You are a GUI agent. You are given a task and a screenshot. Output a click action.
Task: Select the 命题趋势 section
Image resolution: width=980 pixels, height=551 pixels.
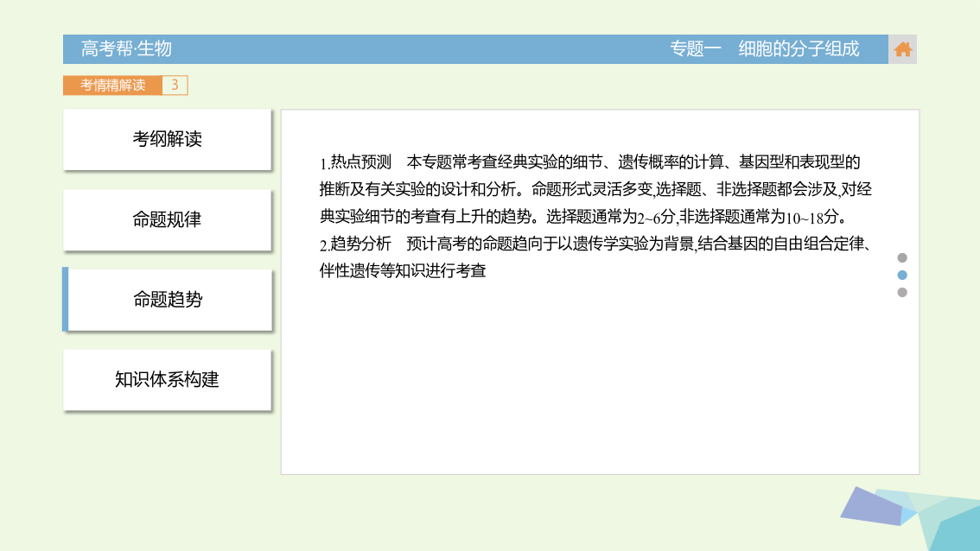click(x=168, y=300)
